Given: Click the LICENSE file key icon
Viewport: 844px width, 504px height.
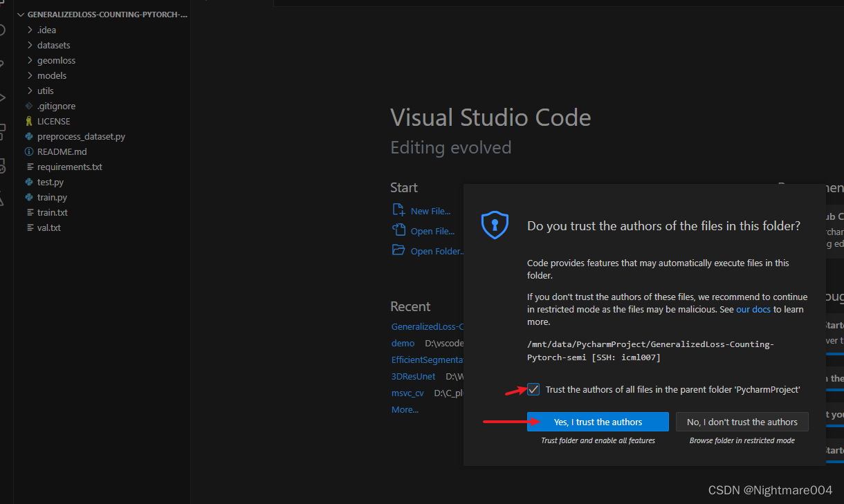Looking at the screenshot, I should (x=29, y=122).
